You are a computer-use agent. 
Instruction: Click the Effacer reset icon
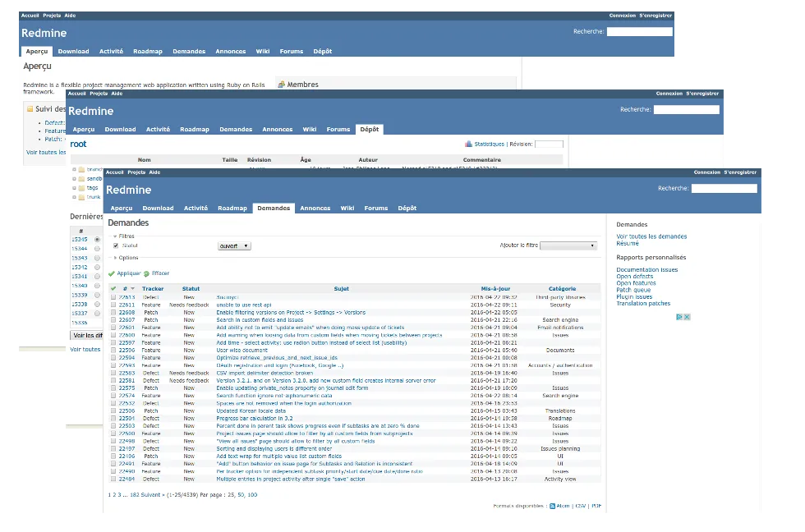pyautogui.click(x=146, y=273)
